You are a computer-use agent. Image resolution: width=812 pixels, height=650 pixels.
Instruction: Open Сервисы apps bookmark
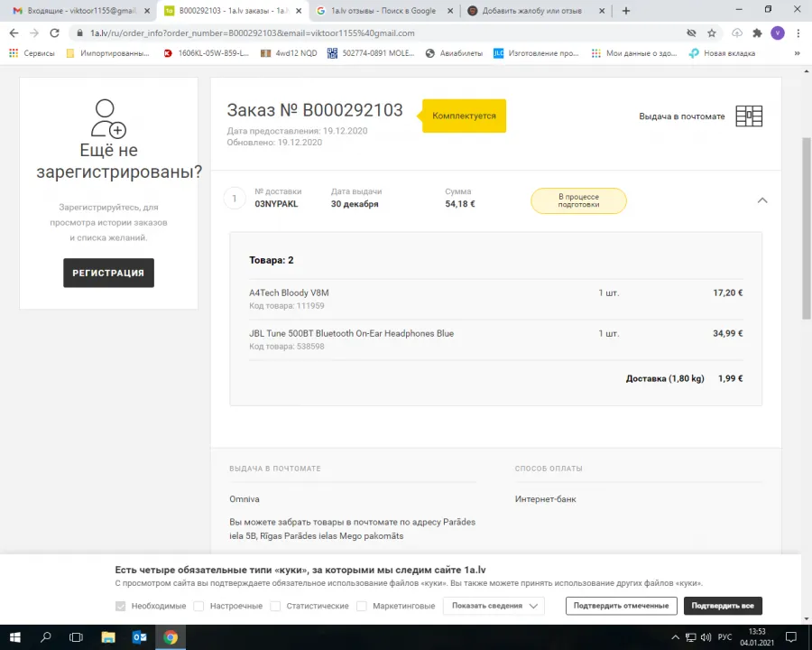[x=32, y=53]
